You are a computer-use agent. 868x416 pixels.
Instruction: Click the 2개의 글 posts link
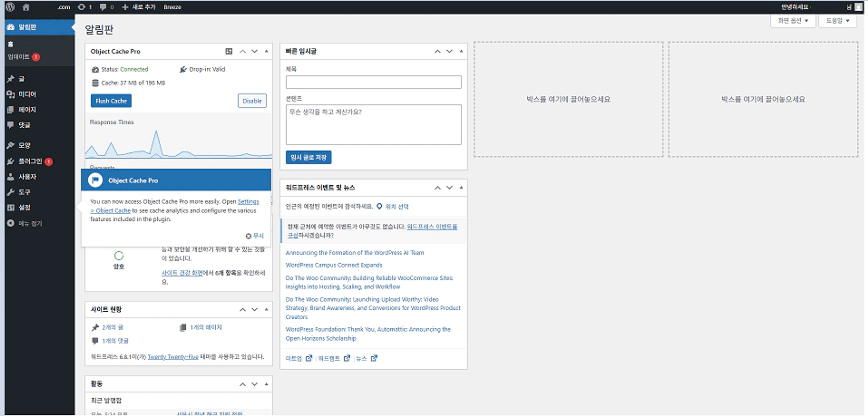pos(113,327)
